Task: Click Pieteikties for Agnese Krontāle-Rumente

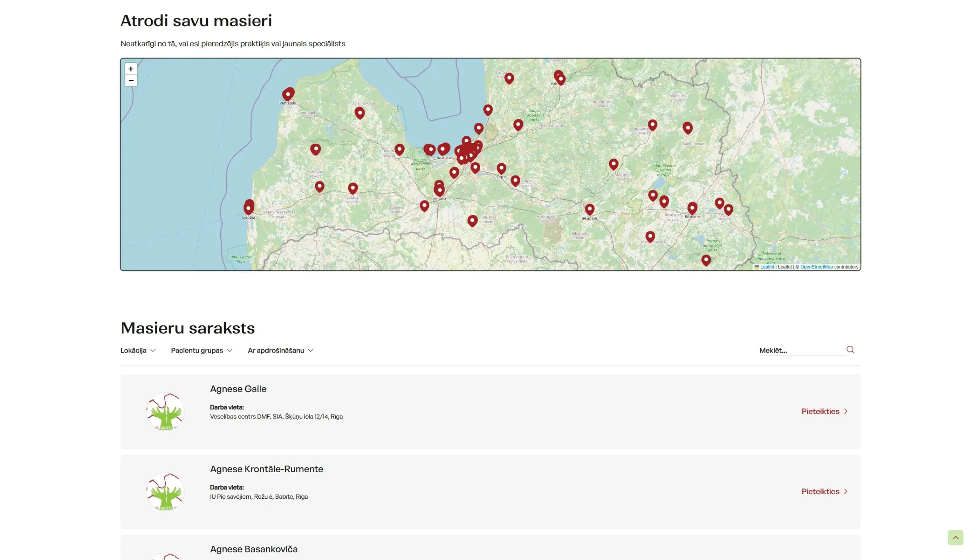Action: coord(825,491)
